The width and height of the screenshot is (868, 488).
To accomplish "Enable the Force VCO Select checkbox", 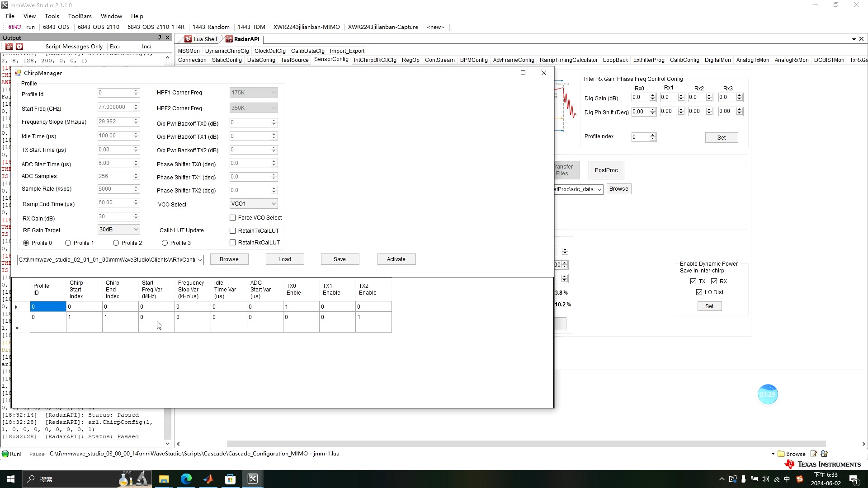I will 233,218.
